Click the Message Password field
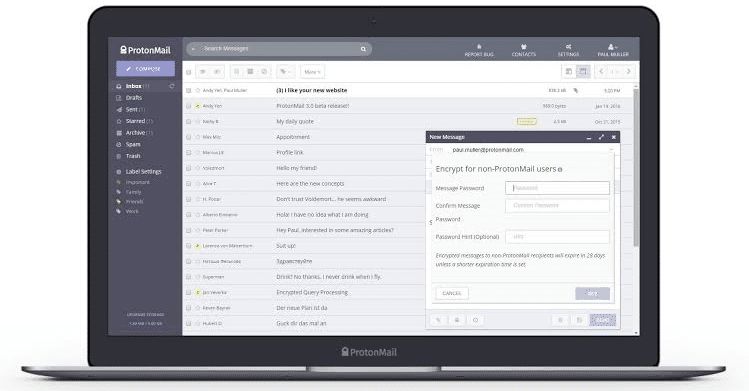 [557, 188]
